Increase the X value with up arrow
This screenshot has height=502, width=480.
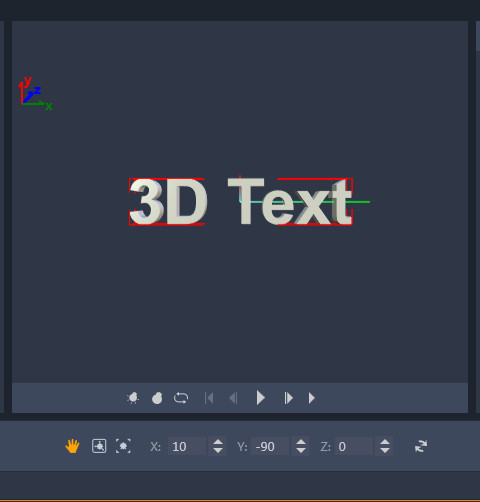click(218, 442)
